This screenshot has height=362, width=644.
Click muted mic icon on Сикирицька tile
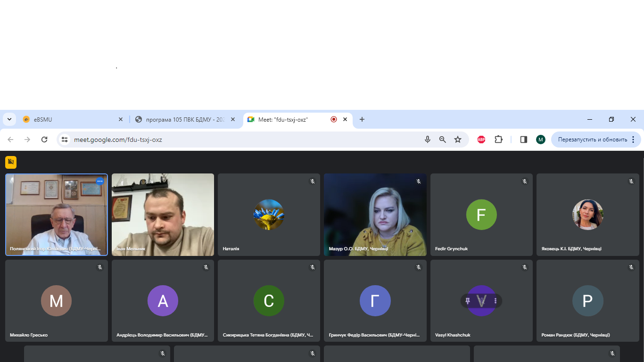tap(312, 267)
